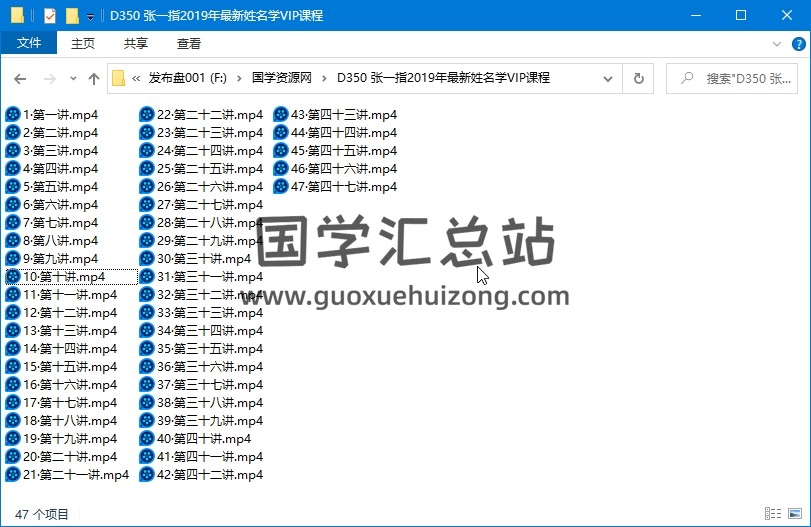Viewport: 811px width, 527px height.
Task: Open Explorer help question mark
Action: pyautogui.click(x=799, y=44)
